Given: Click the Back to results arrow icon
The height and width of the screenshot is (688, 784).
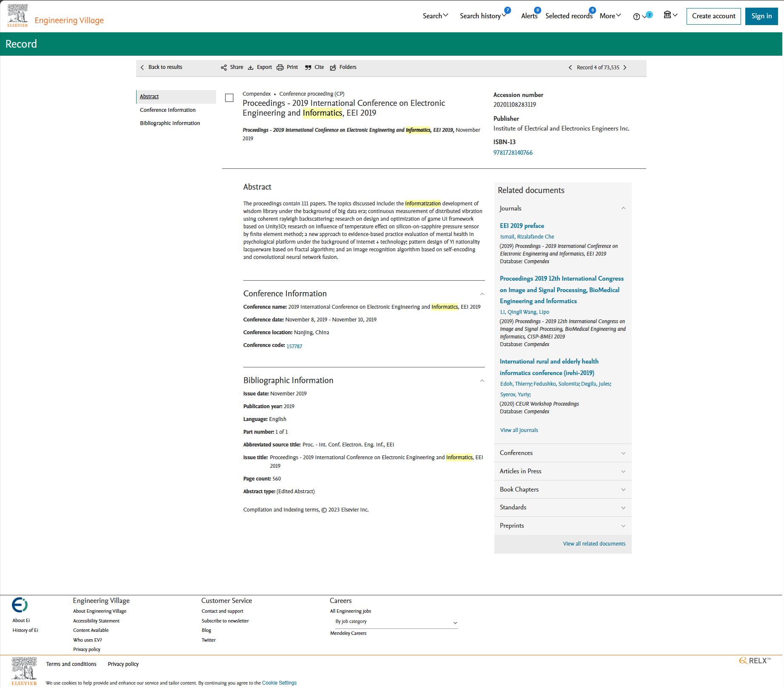Looking at the screenshot, I should (142, 67).
